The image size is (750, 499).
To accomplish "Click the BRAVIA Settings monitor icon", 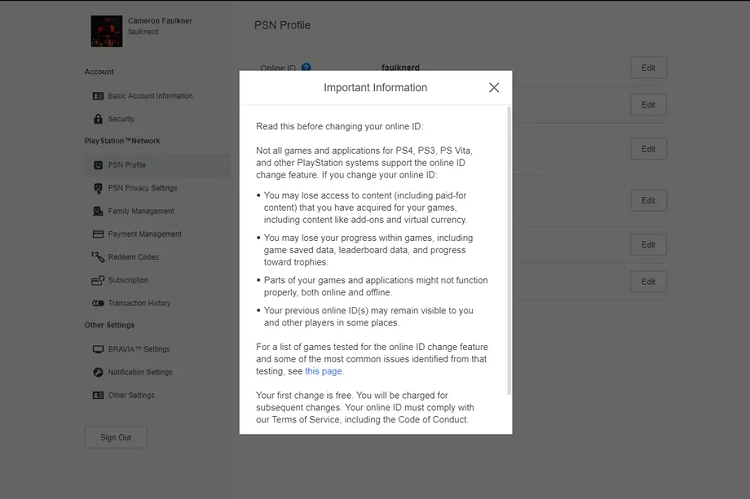I will tap(98, 349).
